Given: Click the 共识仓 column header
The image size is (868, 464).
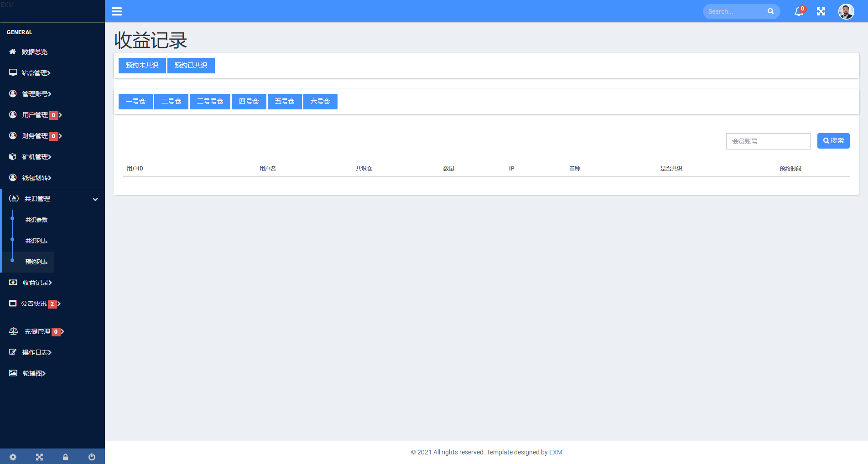Looking at the screenshot, I should click(x=364, y=169).
